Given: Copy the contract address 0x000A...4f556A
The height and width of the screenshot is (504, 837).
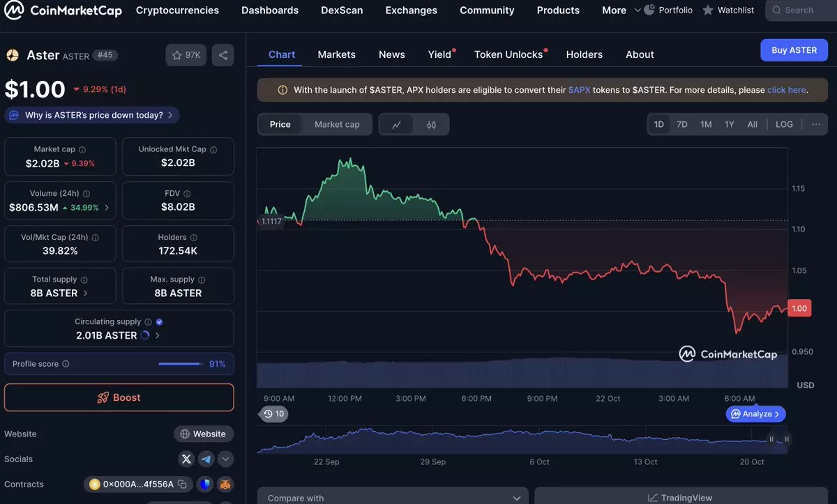Looking at the screenshot, I should pyautogui.click(x=182, y=484).
